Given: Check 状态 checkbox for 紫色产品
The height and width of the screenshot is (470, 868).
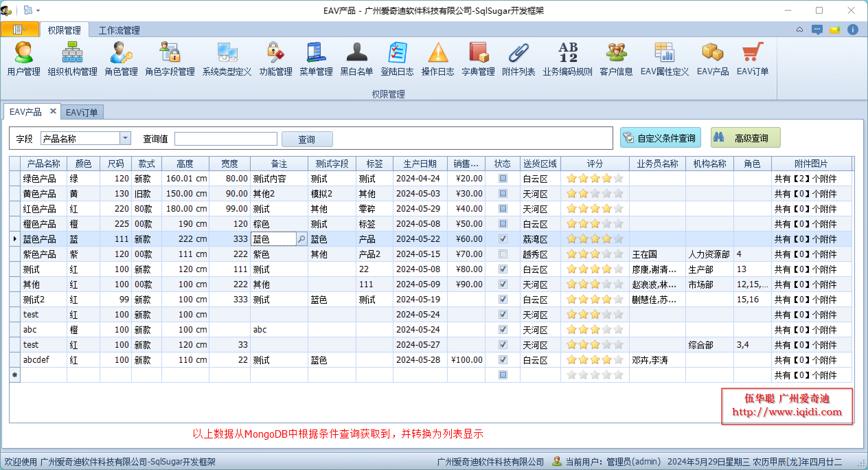Looking at the screenshot, I should (x=503, y=254).
